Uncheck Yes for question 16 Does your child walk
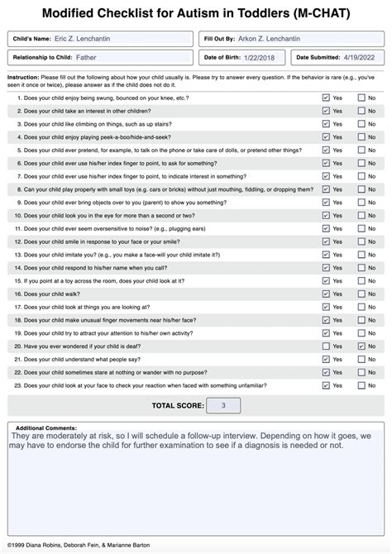 point(326,294)
